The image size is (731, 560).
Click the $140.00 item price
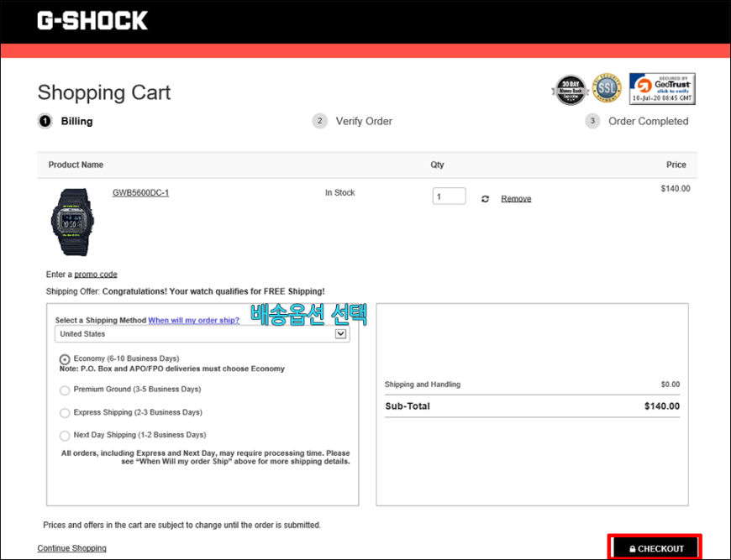point(676,189)
